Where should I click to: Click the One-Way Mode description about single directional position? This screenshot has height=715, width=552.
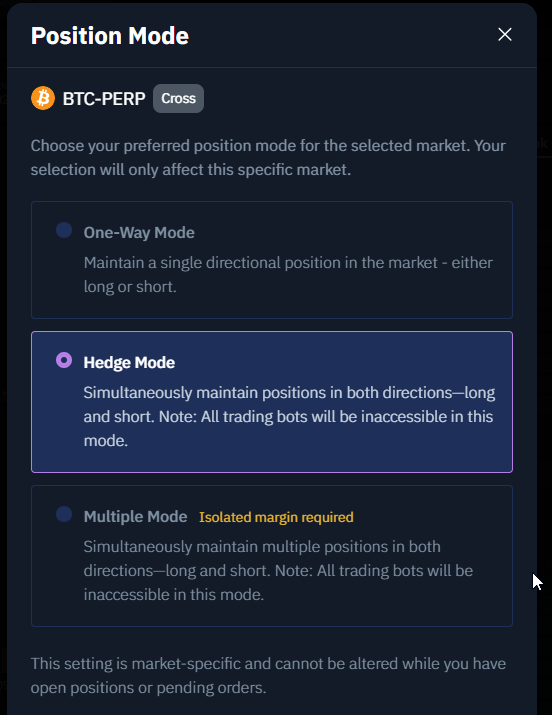[288, 275]
